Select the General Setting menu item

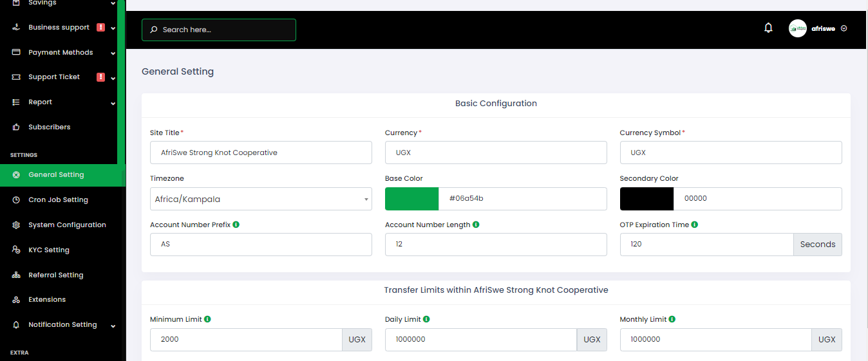63,175
